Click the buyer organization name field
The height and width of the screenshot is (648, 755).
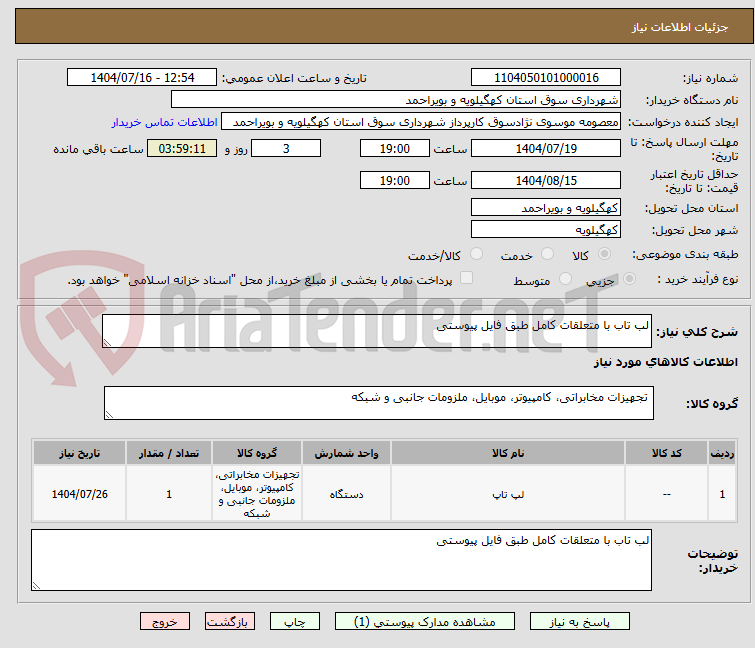coord(396,100)
